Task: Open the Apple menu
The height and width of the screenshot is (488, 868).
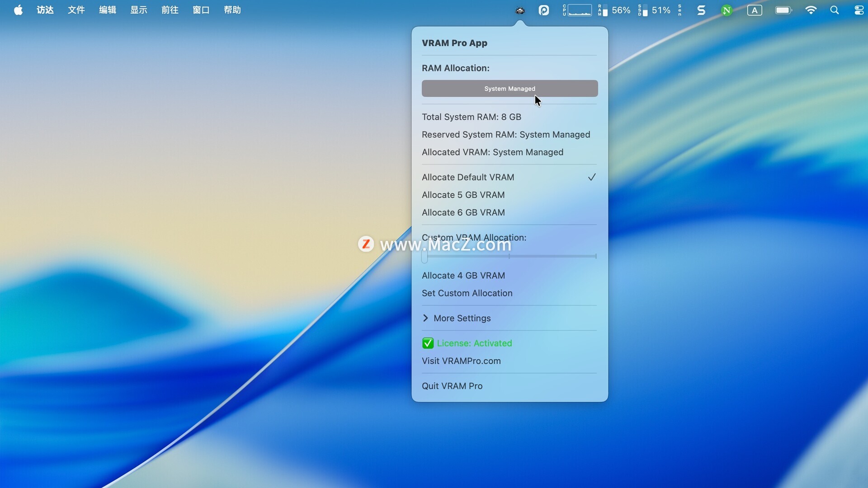Action: tap(18, 10)
